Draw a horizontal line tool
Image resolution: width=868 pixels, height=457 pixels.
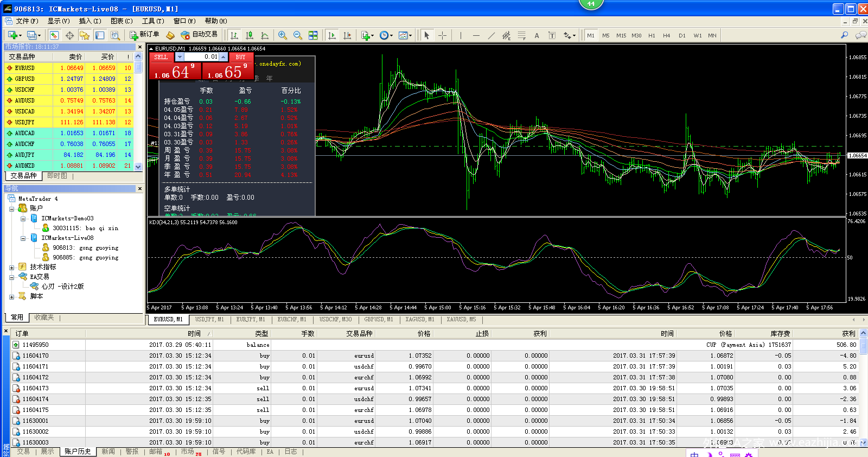(476, 35)
